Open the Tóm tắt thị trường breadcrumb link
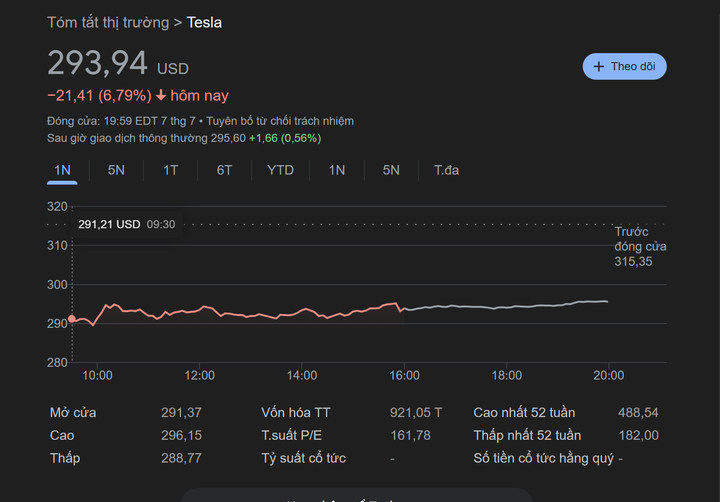720x502 pixels. pos(108,22)
